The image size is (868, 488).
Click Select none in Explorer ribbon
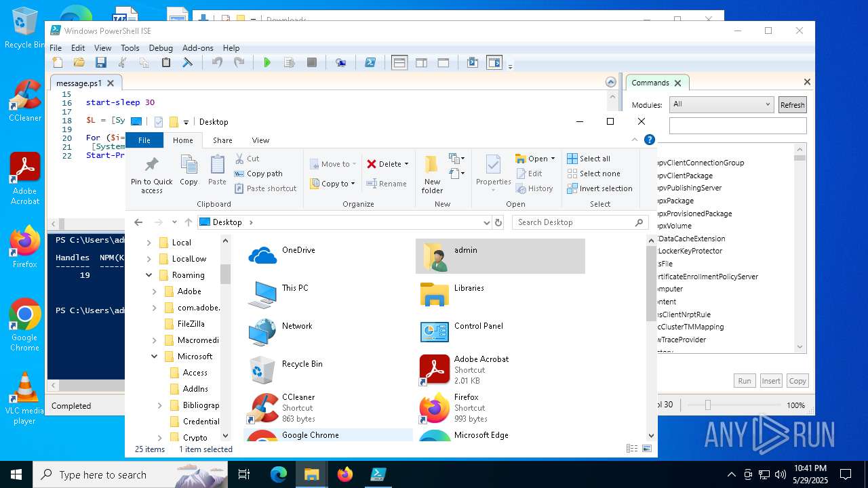click(x=593, y=174)
